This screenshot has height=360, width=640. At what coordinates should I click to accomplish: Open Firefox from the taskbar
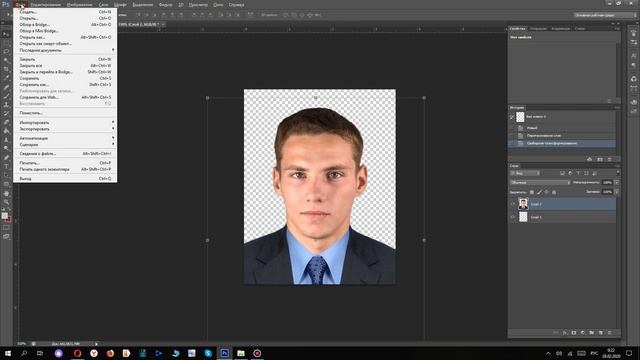pos(110,353)
